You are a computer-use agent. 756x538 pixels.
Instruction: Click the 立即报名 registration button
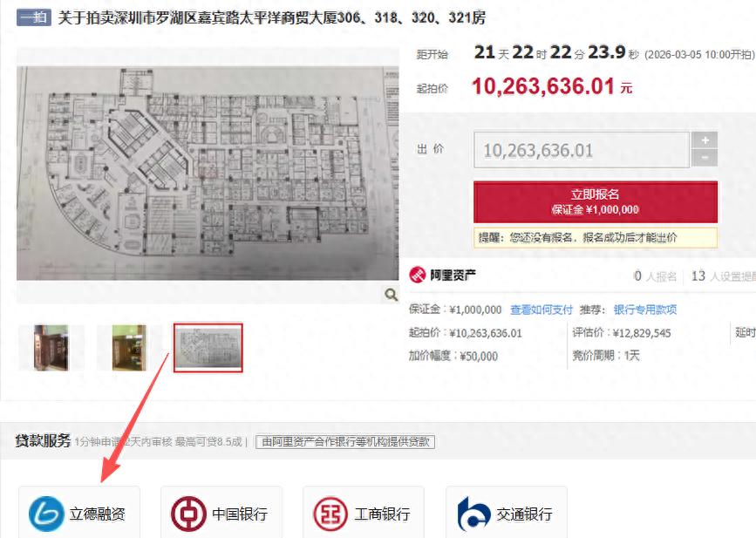tap(596, 201)
